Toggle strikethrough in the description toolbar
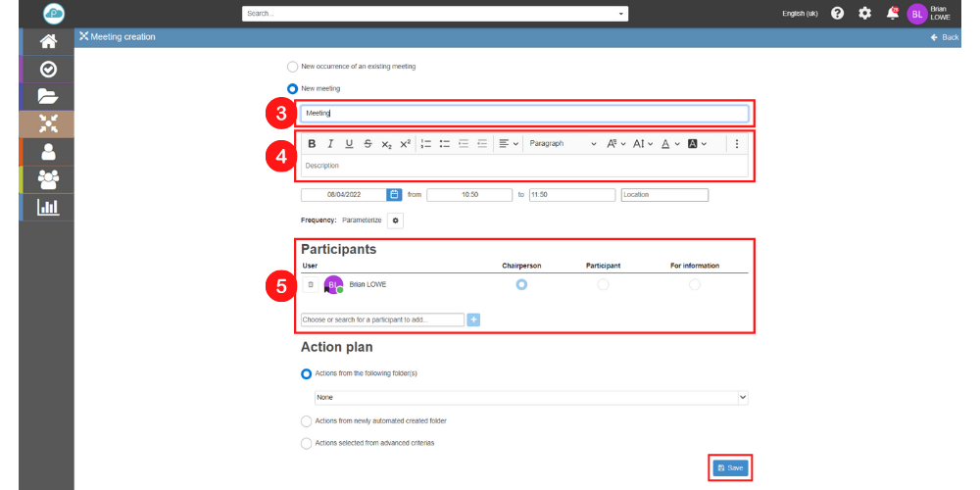 [x=367, y=144]
